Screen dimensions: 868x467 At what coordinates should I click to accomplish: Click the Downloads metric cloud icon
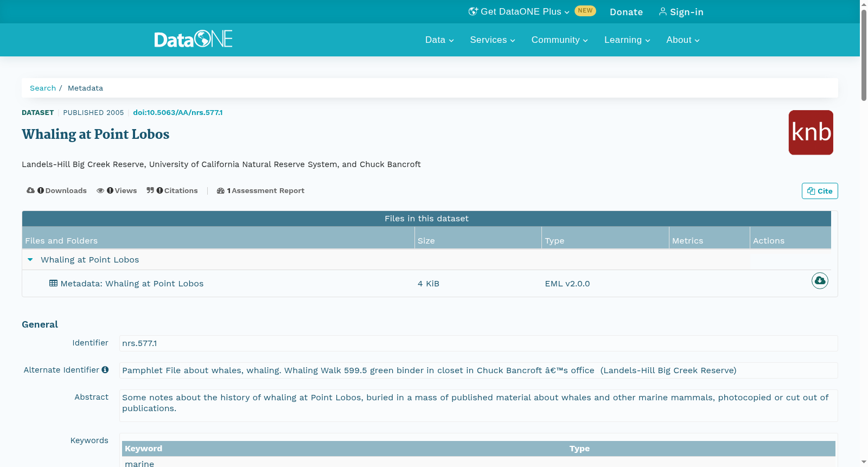[30, 190]
